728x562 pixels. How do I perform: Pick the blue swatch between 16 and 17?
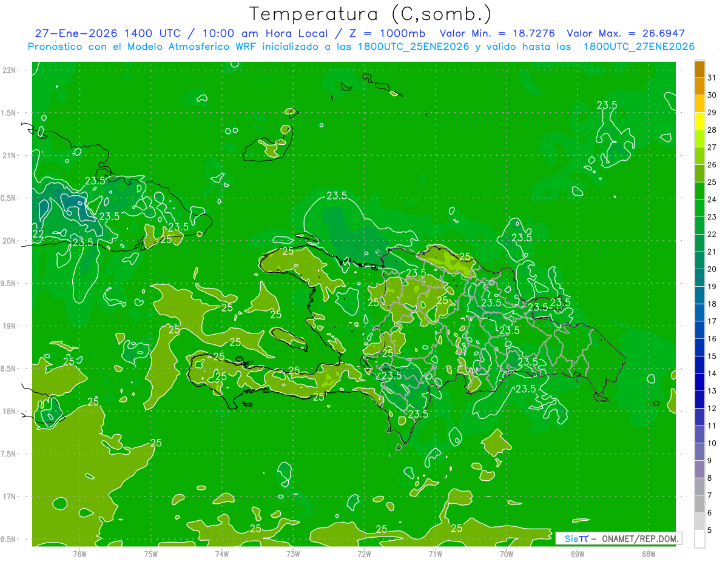tap(699, 330)
